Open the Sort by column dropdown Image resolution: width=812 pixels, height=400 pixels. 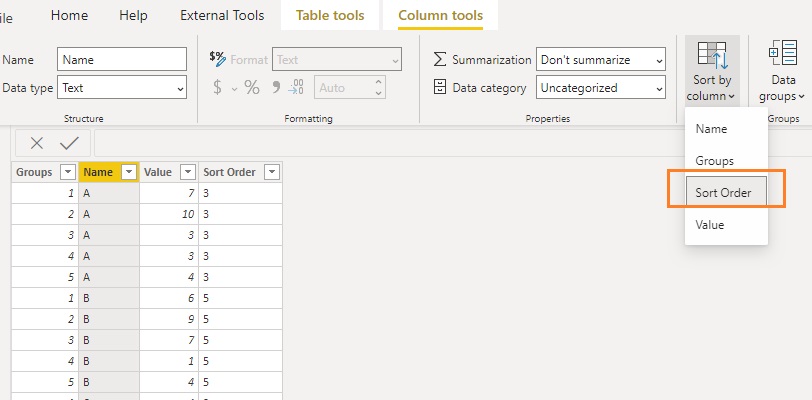point(712,71)
